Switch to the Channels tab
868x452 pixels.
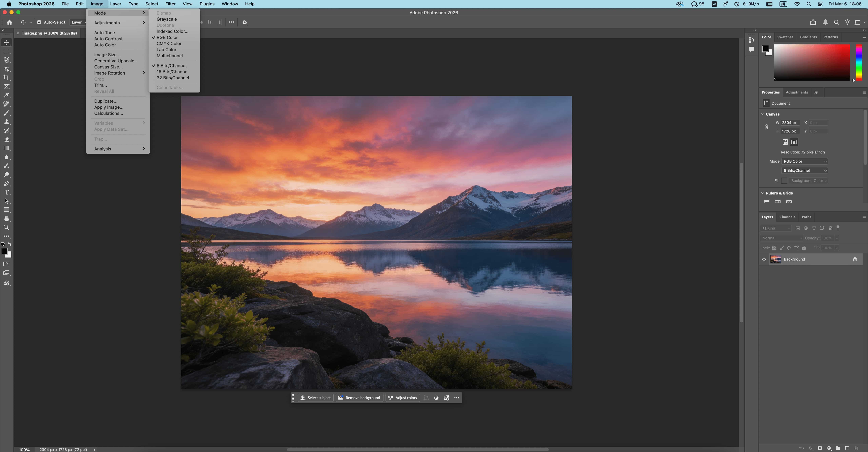[787, 217]
